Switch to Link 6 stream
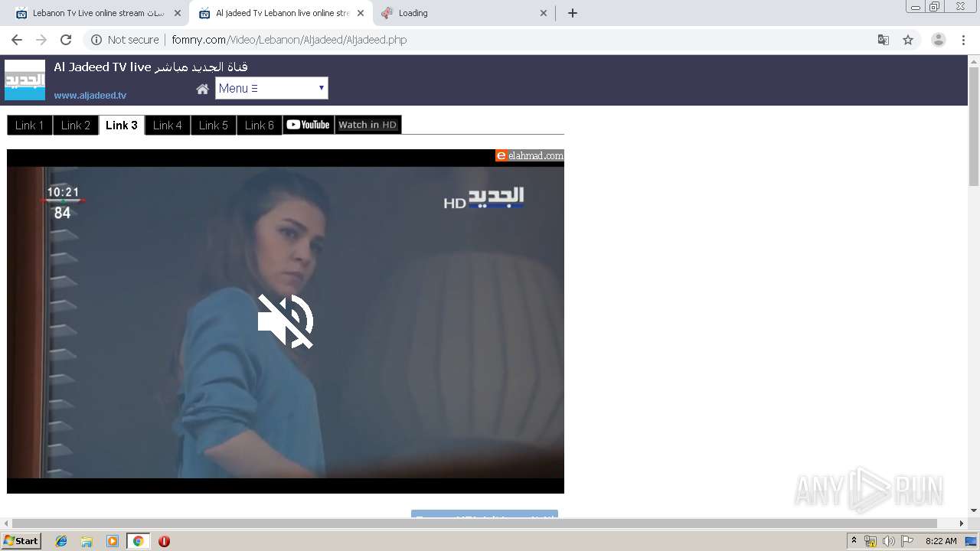Image resolution: width=980 pixels, height=551 pixels. (x=260, y=126)
